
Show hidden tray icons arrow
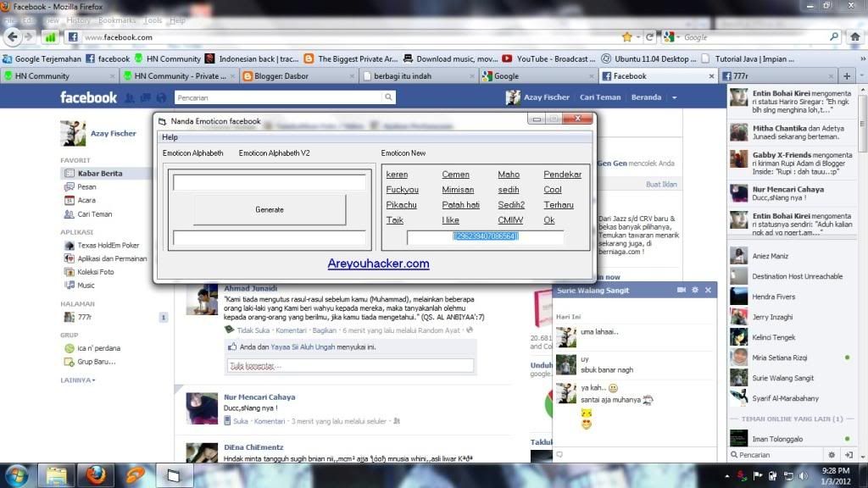click(726, 476)
